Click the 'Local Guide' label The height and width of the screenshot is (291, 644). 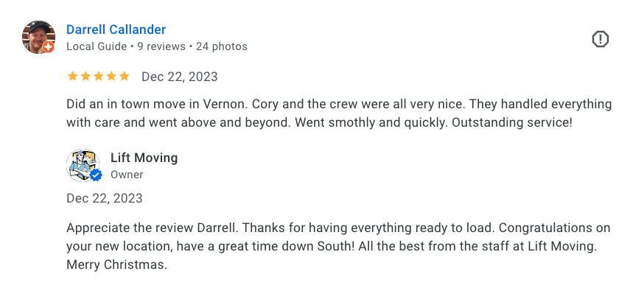click(x=97, y=47)
